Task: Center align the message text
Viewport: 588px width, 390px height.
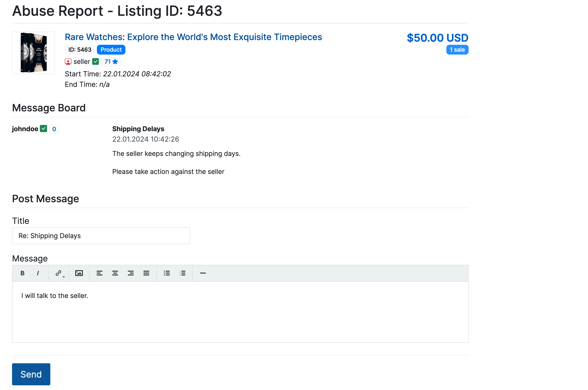Action: [115, 273]
